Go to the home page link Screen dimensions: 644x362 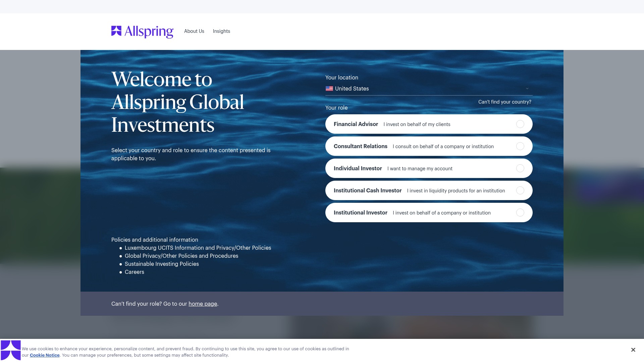(x=203, y=304)
